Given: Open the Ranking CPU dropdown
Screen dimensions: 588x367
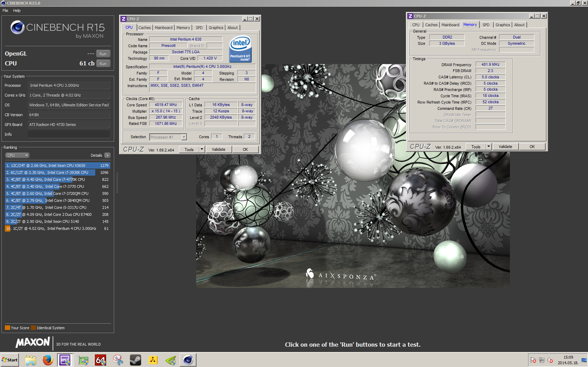Looking at the screenshot, I should 17,155.
